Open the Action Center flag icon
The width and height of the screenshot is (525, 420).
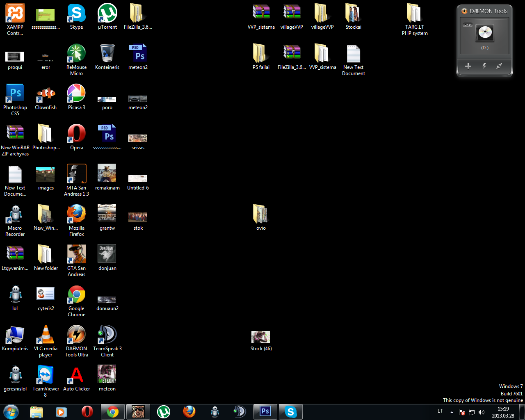pos(462,412)
